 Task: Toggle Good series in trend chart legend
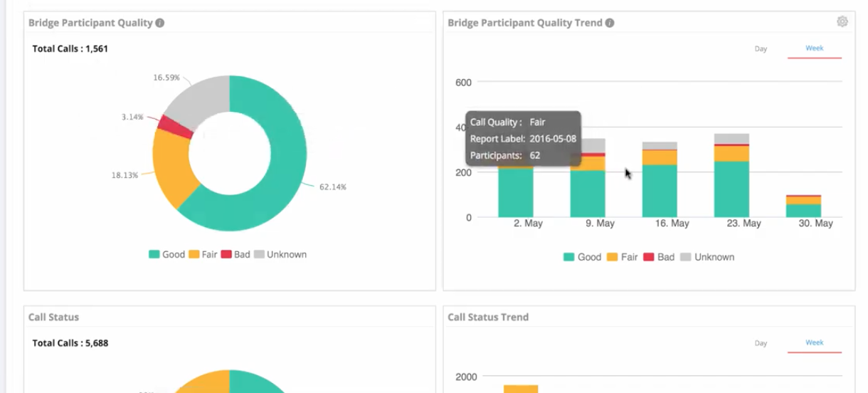coord(582,257)
